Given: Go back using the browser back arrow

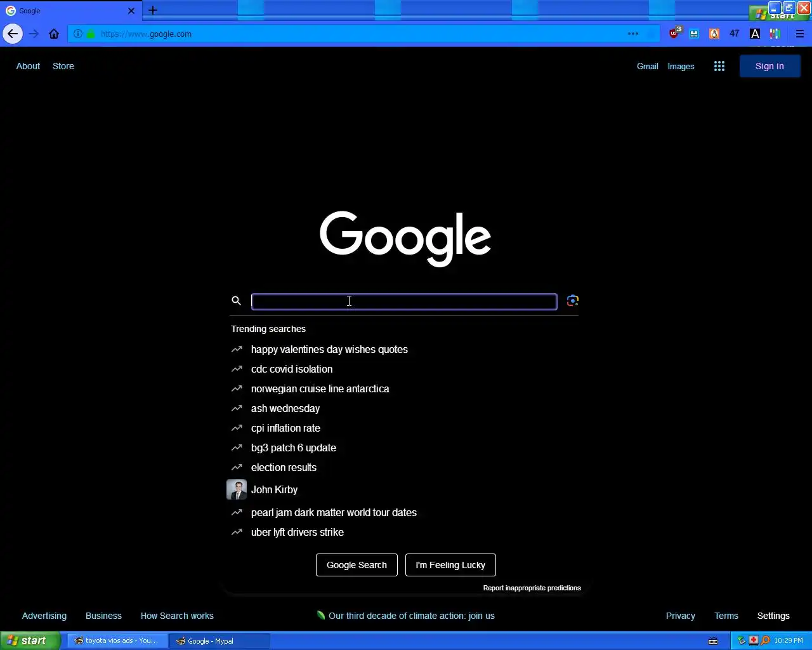Looking at the screenshot, I should (13, 34).
